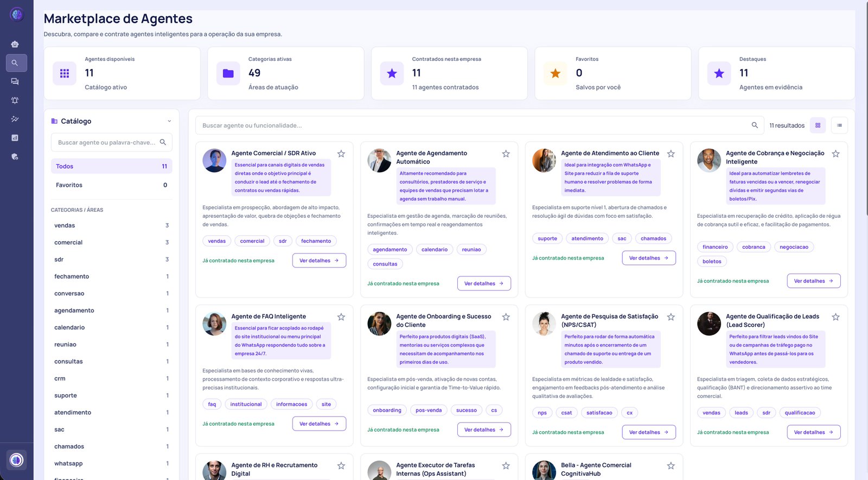Click the search magnifier in main search bar
The image size is (868, 480).
point(755,125)
